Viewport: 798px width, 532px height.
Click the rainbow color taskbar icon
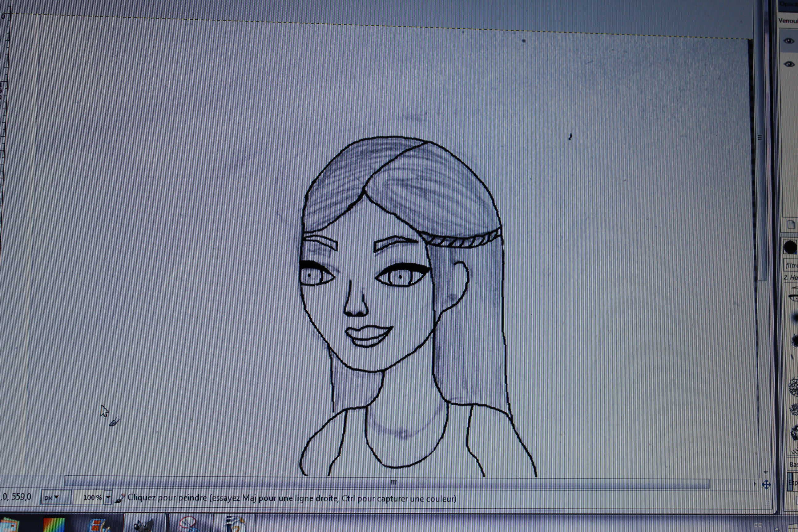coord(54,525)
